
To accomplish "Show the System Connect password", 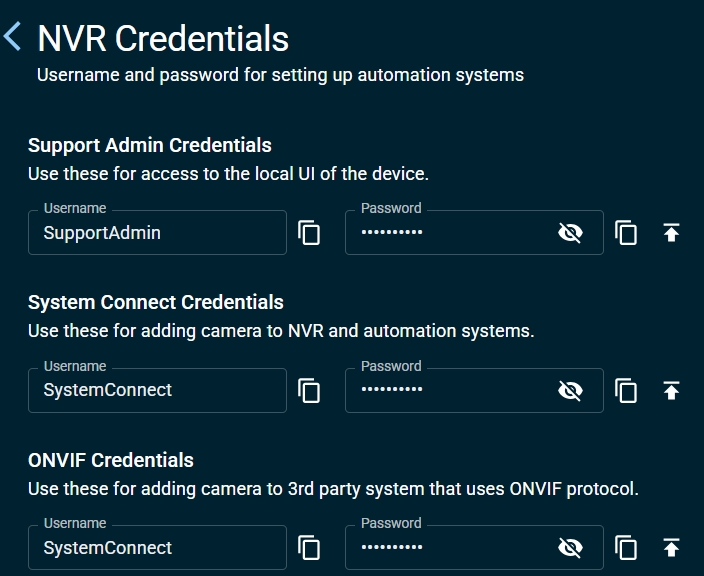I will pyautogui.click(x=570, y=391).
